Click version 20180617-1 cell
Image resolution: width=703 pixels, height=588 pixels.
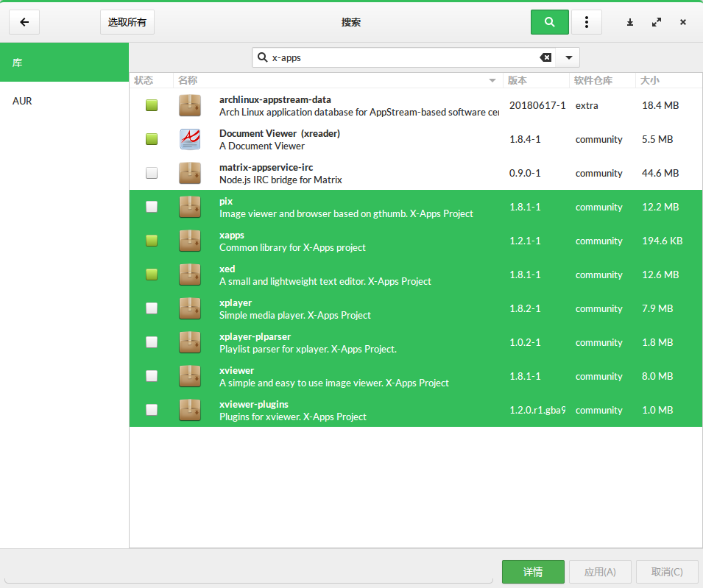click(537, 105)
